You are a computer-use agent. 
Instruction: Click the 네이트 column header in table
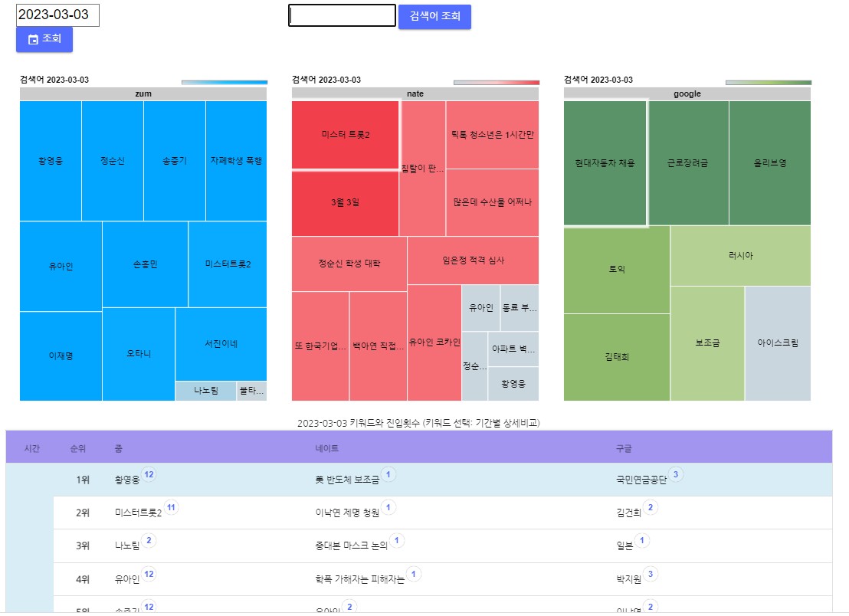[x=326, y=449]
